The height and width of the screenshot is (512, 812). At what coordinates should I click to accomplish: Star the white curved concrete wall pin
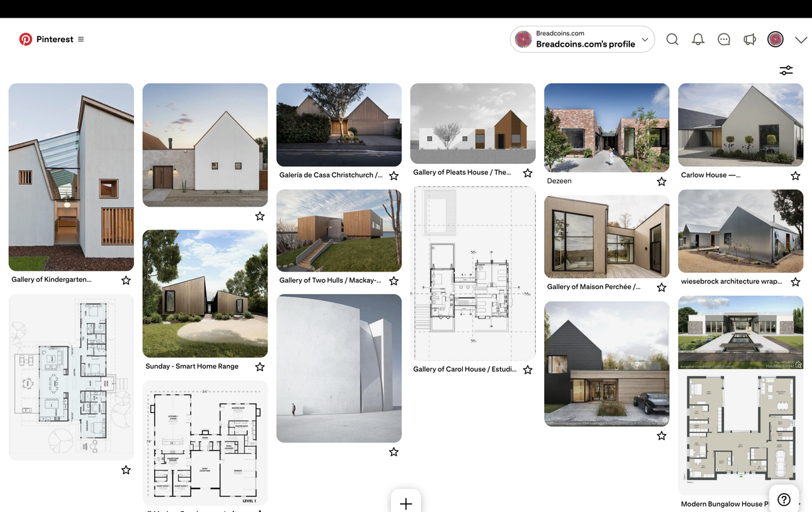(x=394, y=452)
